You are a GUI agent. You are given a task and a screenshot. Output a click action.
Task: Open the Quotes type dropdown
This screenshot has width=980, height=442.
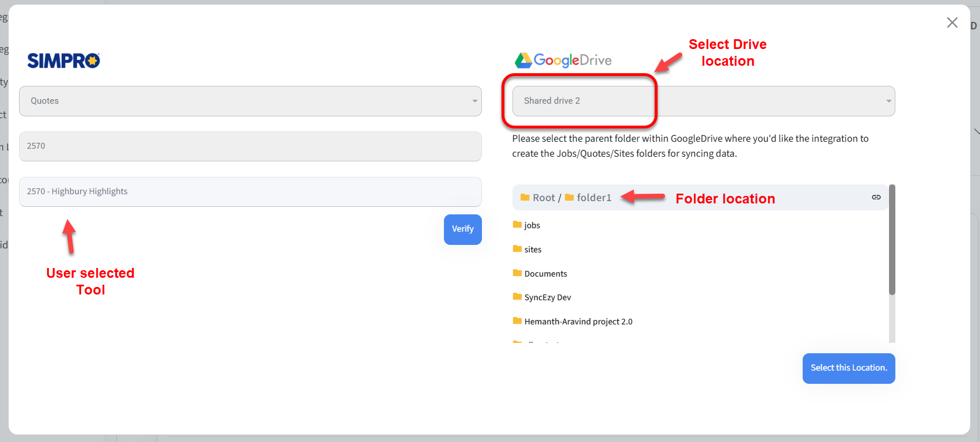[250, 101]
